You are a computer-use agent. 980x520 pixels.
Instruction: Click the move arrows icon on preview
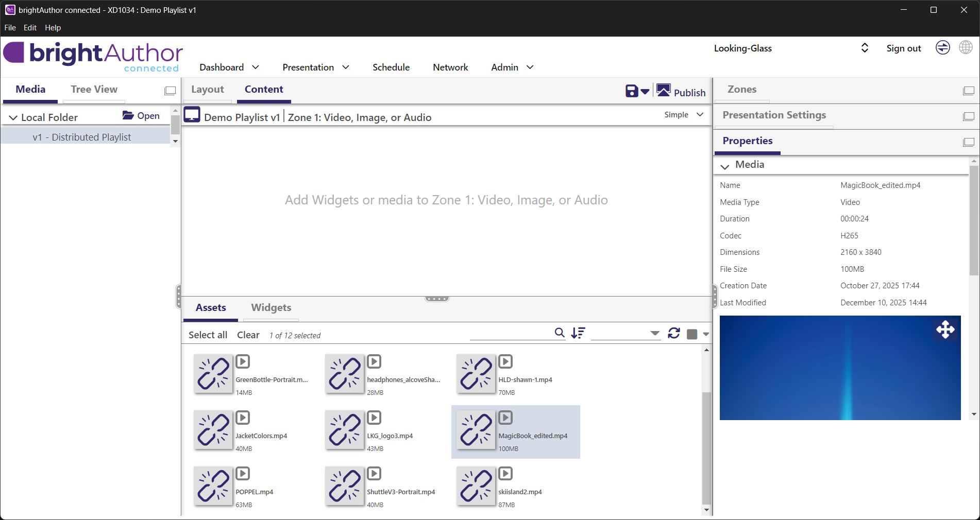[945, 330]
